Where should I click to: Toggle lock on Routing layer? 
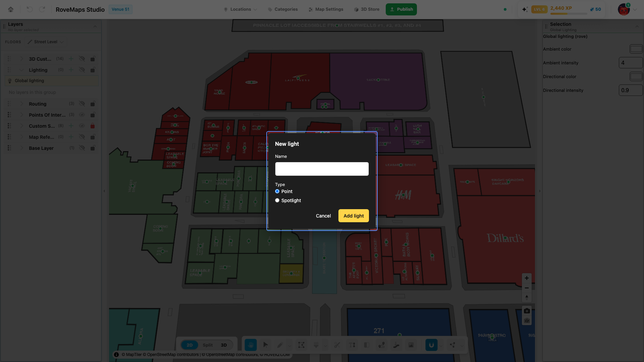coord(93,104)
